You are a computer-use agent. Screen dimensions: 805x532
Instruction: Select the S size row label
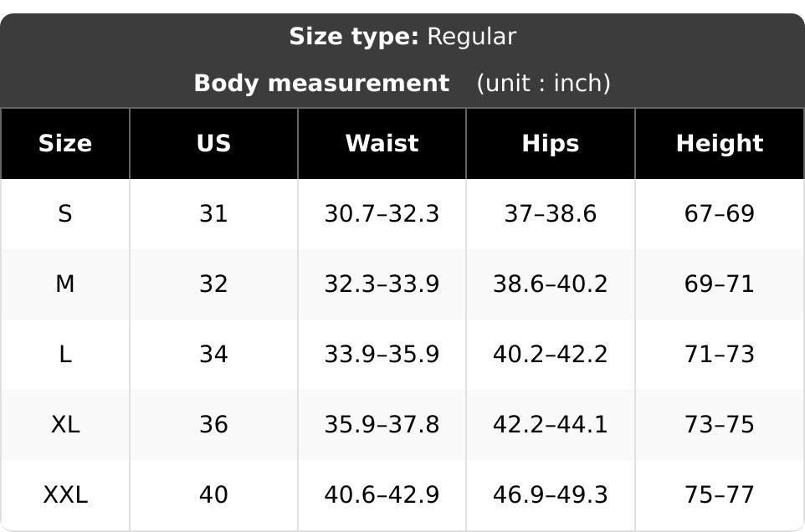(65, 213)
